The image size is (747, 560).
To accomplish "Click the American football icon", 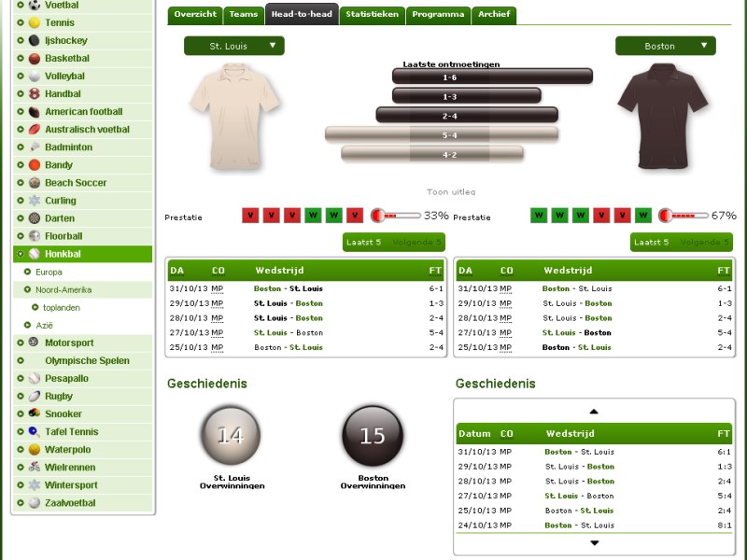I will pos(35,112).
